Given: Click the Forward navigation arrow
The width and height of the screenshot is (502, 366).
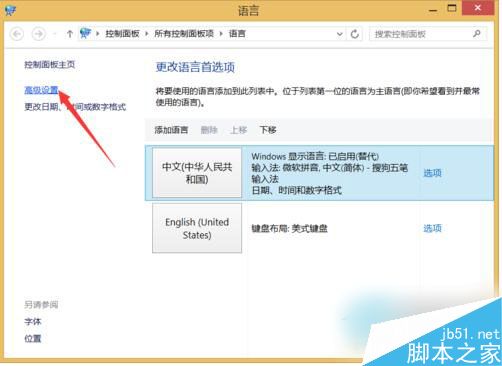Looking at the screenshot, I should [x=39, y=34].
